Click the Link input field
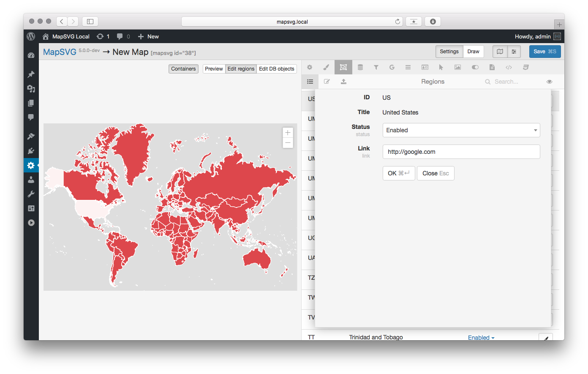588x374 pixels. click(461, 152)
